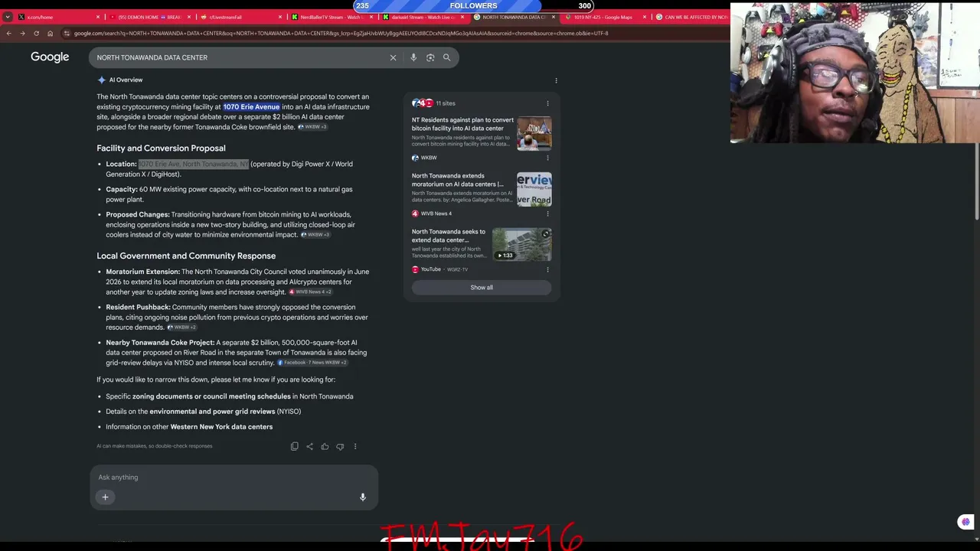Viewport: 980px width, 551px height.
Task: Click the Google search query field
Action: coord(237,57)
